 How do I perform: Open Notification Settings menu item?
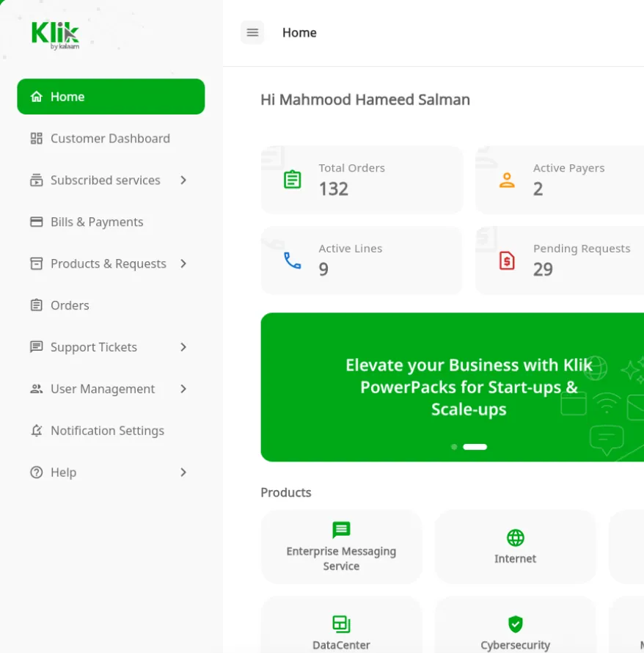click(x=111, y=430)
